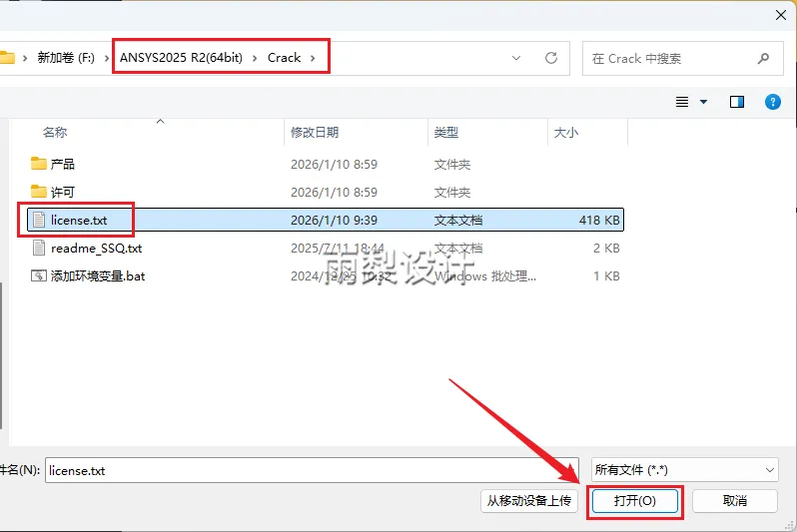797x532 pixels.
Task: Navigate to 新加卷 (F:) in path
Action: click(x=66, y=58)
